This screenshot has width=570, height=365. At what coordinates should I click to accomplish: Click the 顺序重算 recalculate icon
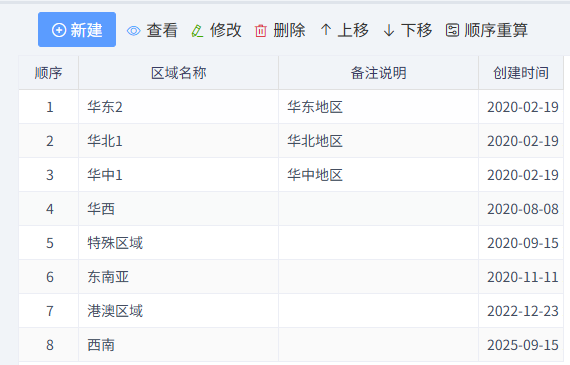pyautogui.click(x=452, y=30)
